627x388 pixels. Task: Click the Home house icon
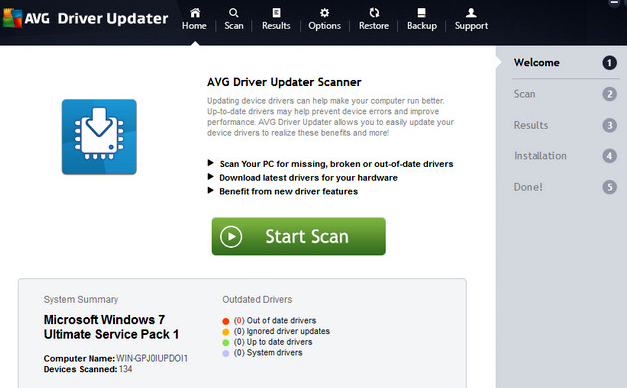tap(195, 13)
